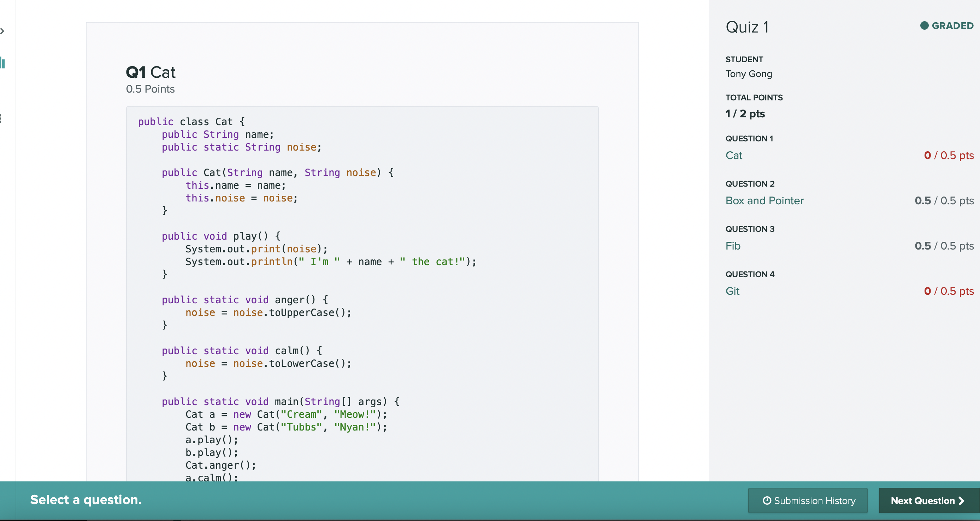Click the Submission History button
The width and height of the screenshot is (980, 521).
(808, 500)
